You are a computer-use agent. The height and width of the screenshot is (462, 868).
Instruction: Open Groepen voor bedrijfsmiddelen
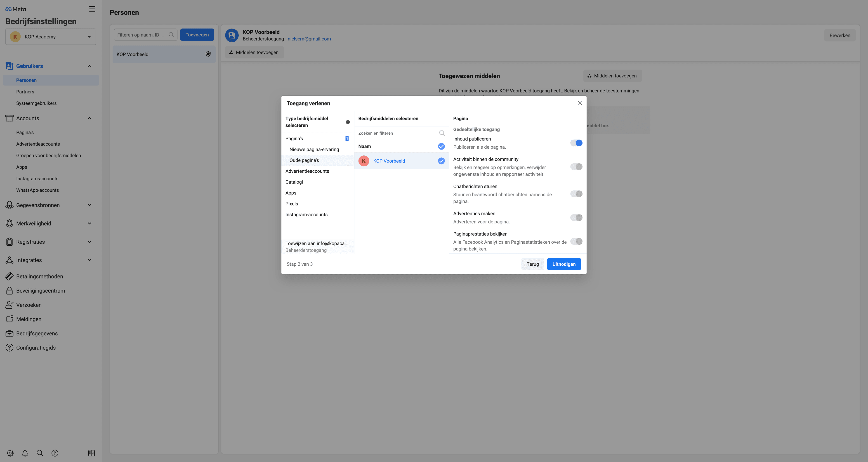click(x=49, y=155)
